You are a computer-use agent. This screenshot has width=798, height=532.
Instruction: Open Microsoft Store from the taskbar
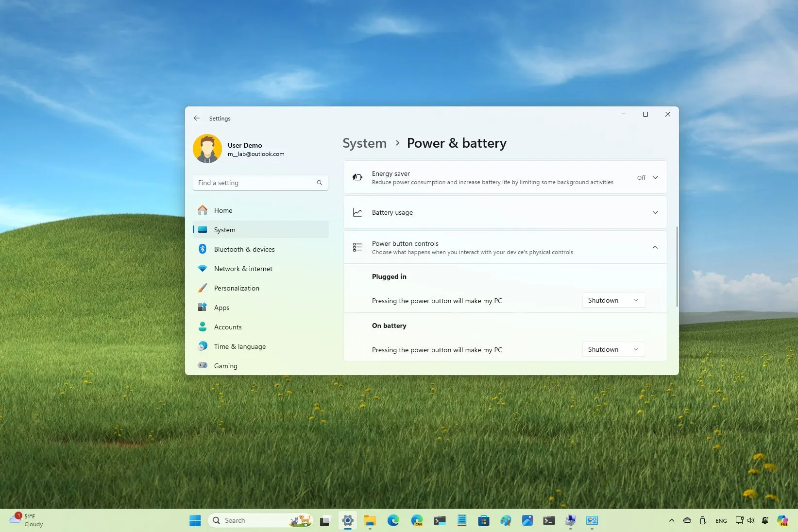coord(484,520)
